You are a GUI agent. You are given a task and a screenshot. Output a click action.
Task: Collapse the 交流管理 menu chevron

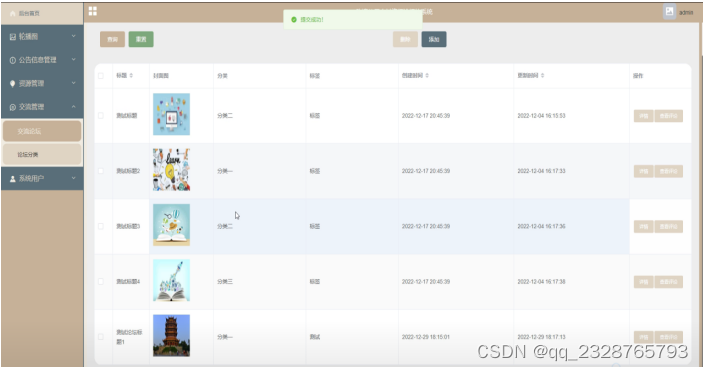coord(74,107)
